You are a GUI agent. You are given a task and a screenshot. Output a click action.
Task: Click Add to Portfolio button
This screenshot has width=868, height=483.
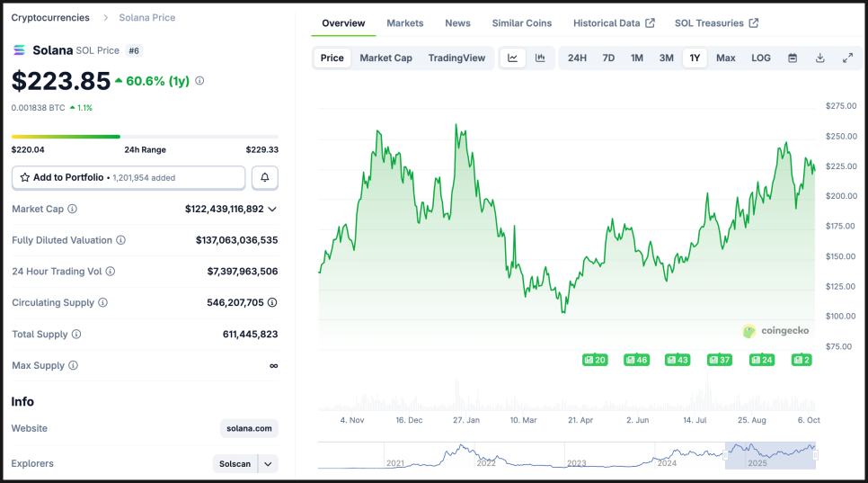pos(128,178)
